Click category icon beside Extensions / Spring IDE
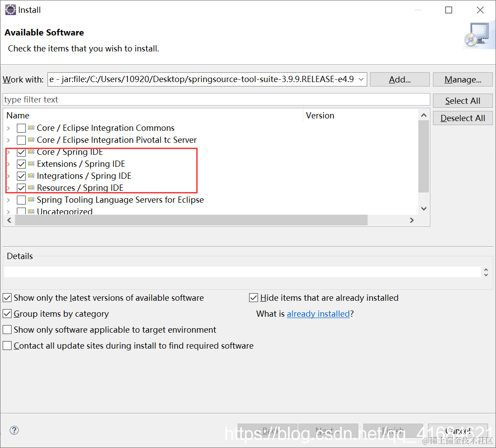Viewport: 496px width, 448px height. 31,164
